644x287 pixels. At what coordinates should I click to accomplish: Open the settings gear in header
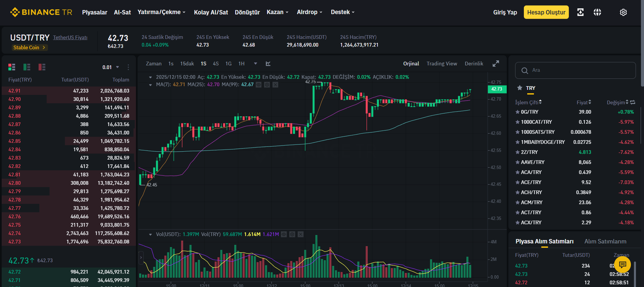623,12
